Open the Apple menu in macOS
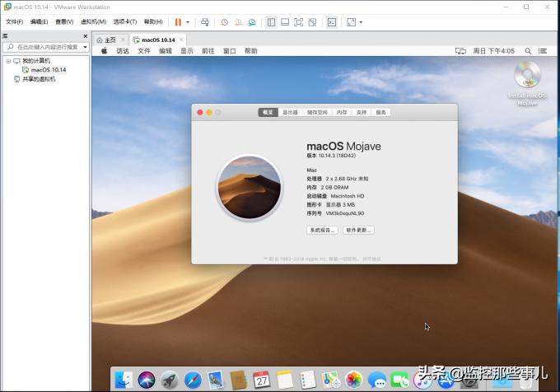 coord(105,51)
